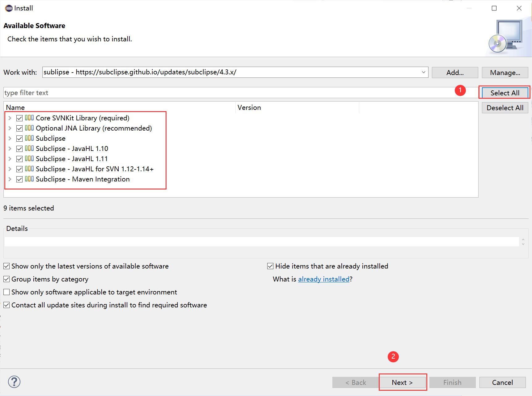
Task: Toggle Contact all update sites during install
Action: 6,305
